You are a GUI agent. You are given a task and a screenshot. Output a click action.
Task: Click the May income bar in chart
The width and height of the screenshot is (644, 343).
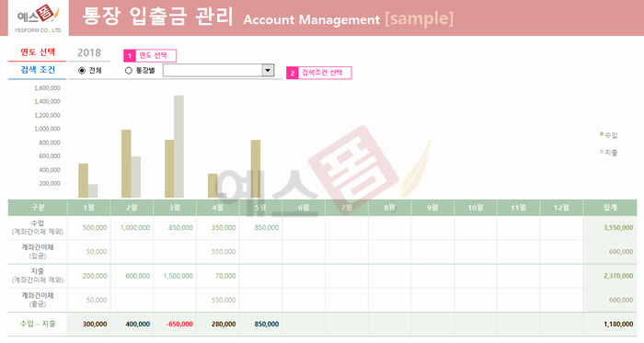pyautogui.click(x=256, y=169)
